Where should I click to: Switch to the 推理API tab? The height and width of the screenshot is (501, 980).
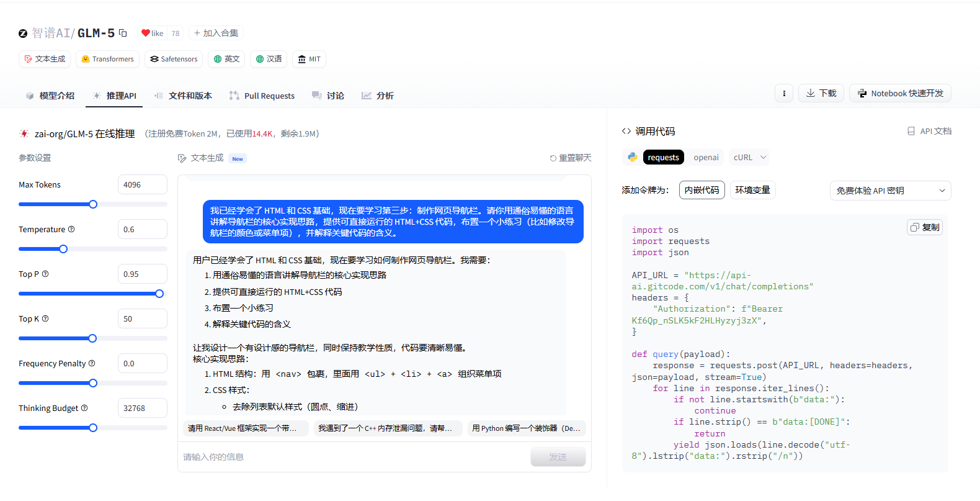coord(114,96)
